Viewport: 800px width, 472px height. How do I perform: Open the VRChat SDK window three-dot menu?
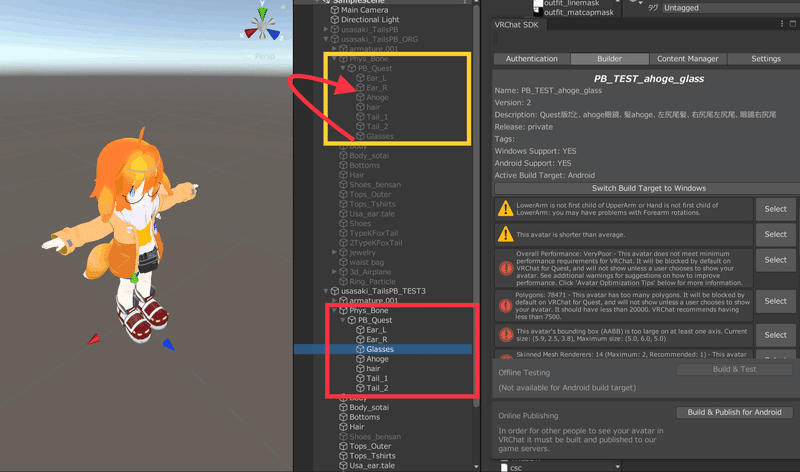[782, 23]
